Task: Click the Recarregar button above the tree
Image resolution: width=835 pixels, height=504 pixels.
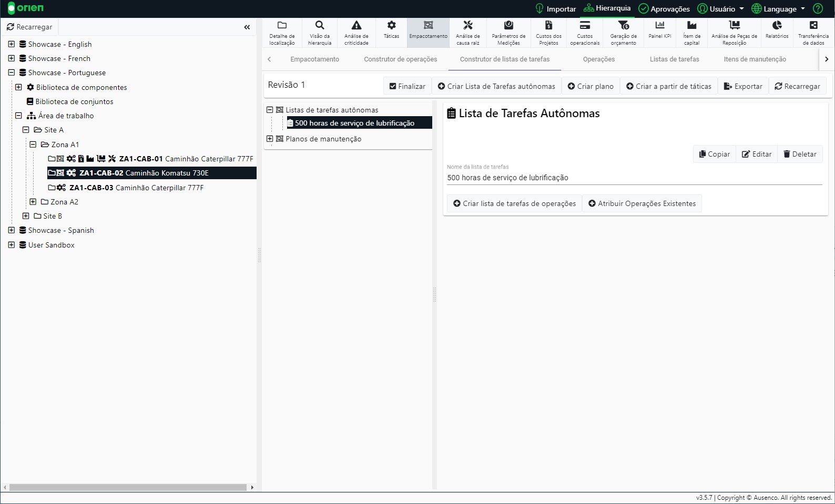Action: (x=29, y=27)
